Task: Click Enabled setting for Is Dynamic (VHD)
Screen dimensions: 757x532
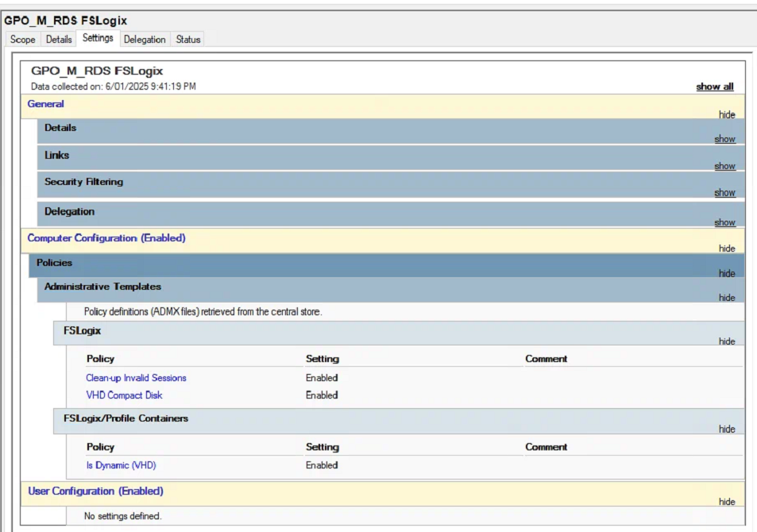Action: tap(322, 465)
